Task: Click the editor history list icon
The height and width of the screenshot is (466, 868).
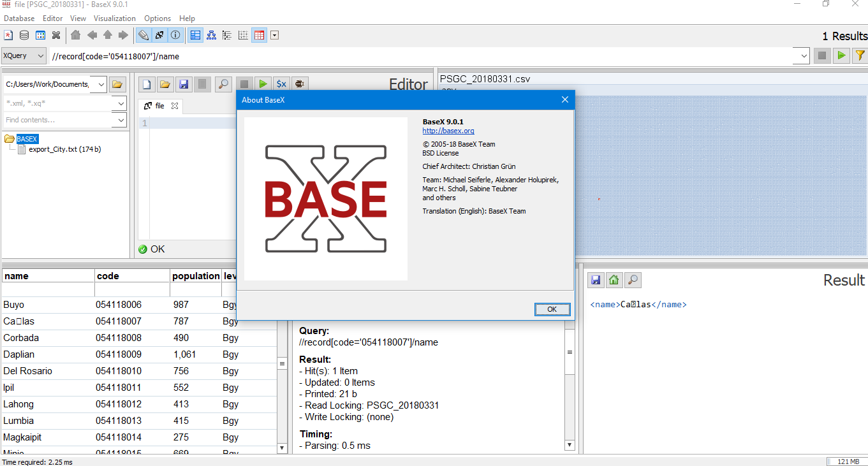Action: click(x=202, y=84)
